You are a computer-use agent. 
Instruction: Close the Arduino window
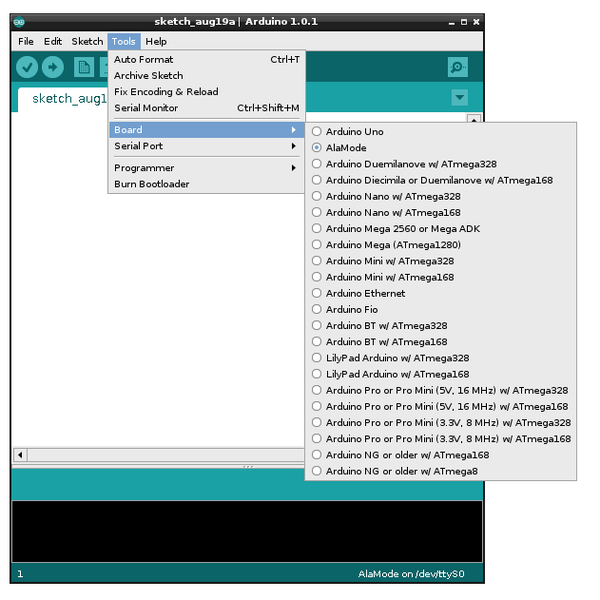pyautogui.click(x=476, y=22)
